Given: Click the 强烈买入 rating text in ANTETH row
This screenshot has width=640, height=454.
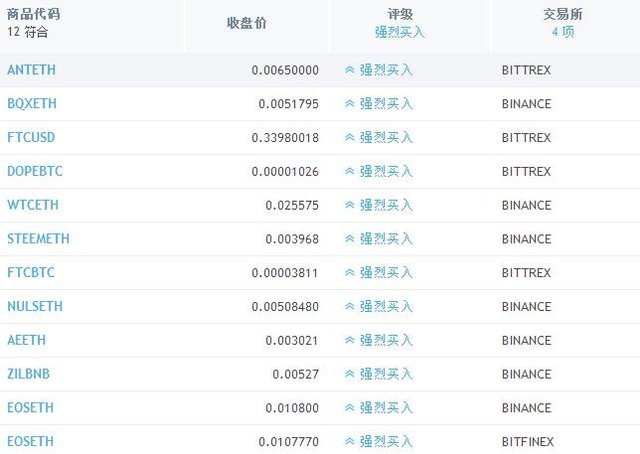Looking at the screenshot, I should (386, 70).
